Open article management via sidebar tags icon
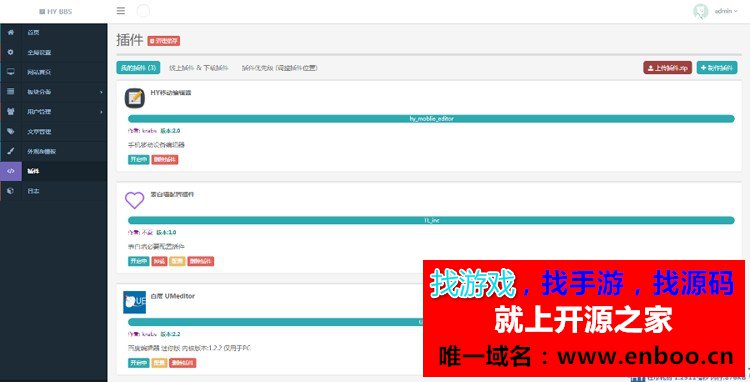Viewport: 750px width, 382px height. [11, 131]
